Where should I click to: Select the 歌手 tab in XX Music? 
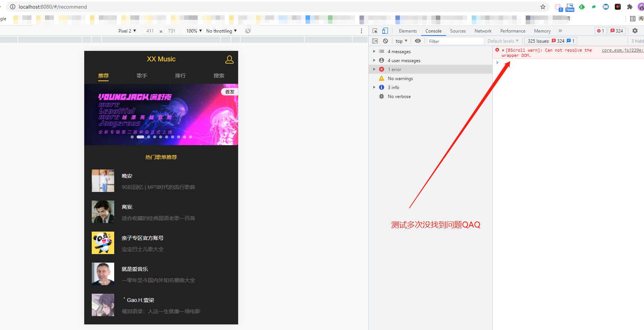(142, 76)
